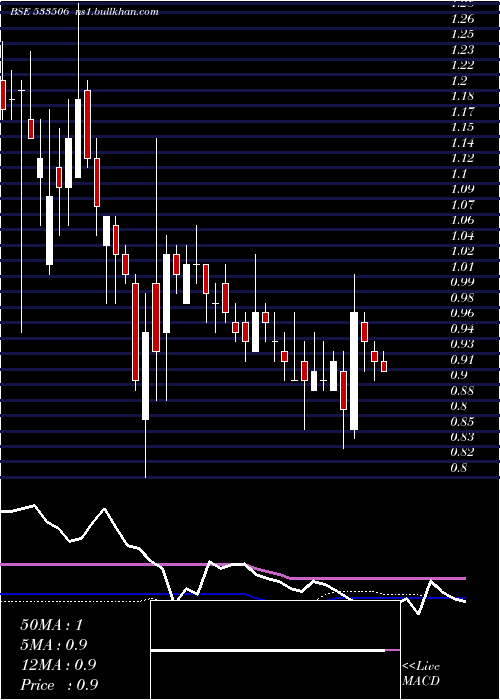Click the last red candle on the chart
This screenshot has width=500, height=700.
pyautogui.click(x=384, y=367)
